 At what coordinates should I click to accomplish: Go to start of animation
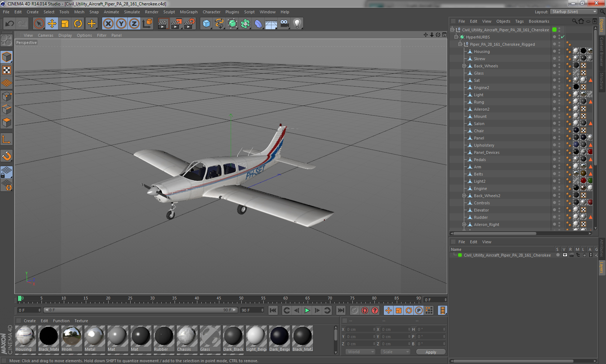tap(273, 310)
